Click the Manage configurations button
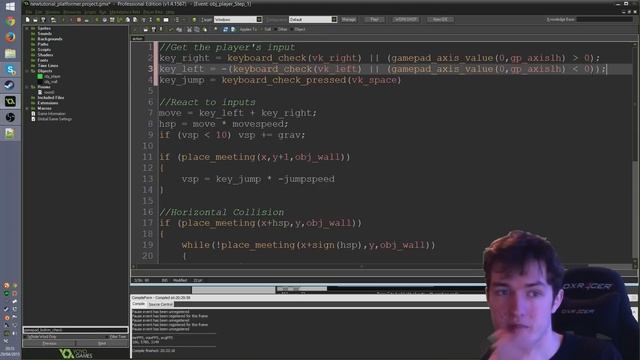Viewport: 640px width, 360px height. click(x=349, y=20)
